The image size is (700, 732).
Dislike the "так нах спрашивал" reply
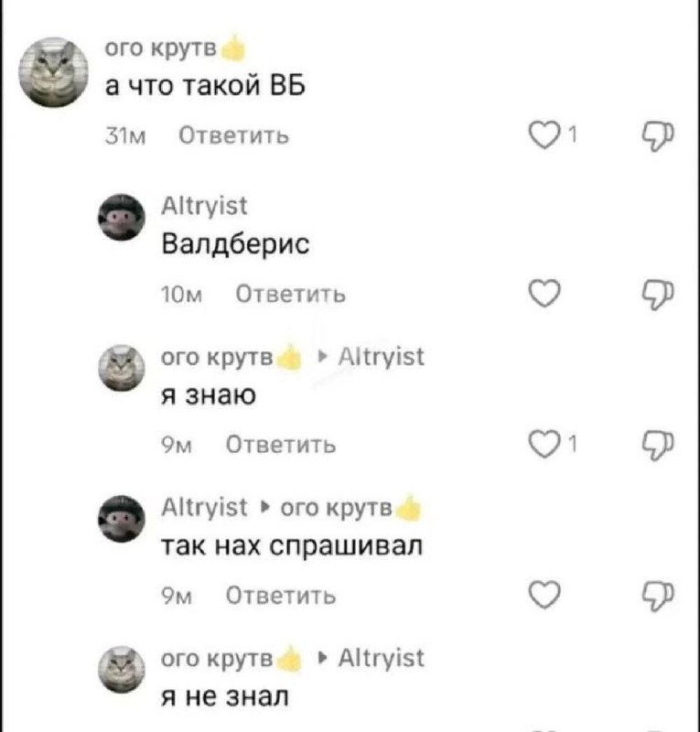(x=658, y=597)
